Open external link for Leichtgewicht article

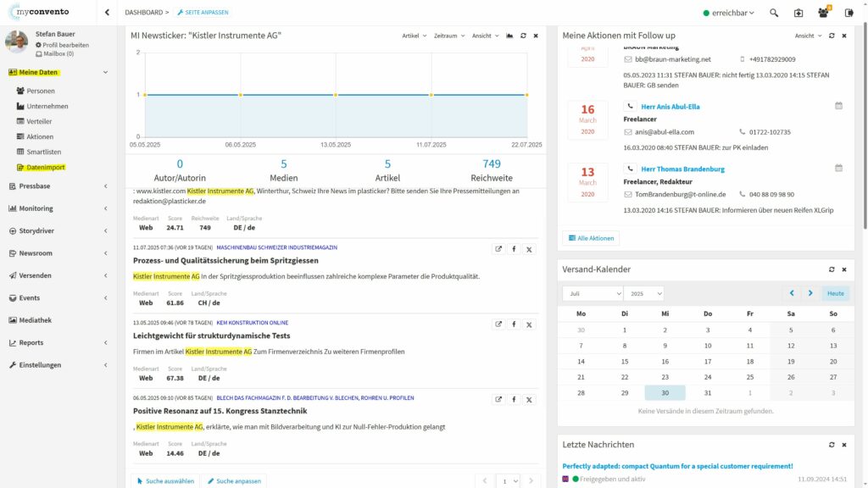pyautogui.click(x=498, y=324)
